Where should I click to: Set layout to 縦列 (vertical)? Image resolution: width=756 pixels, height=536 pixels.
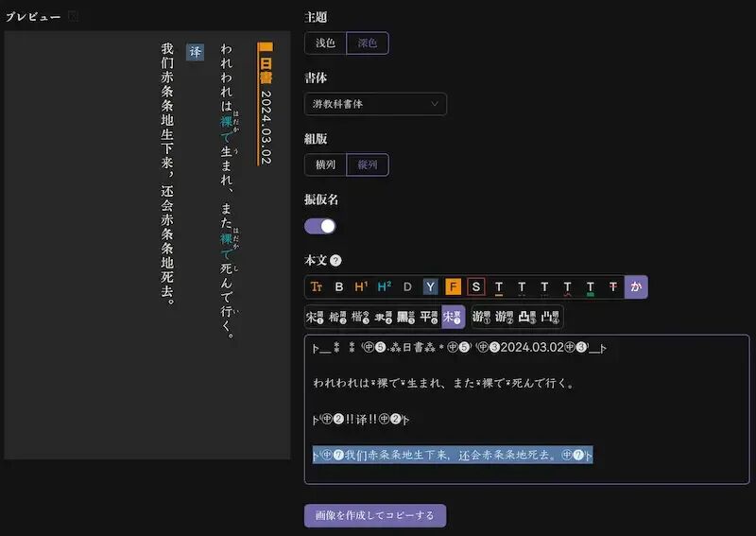pos(368,164)
